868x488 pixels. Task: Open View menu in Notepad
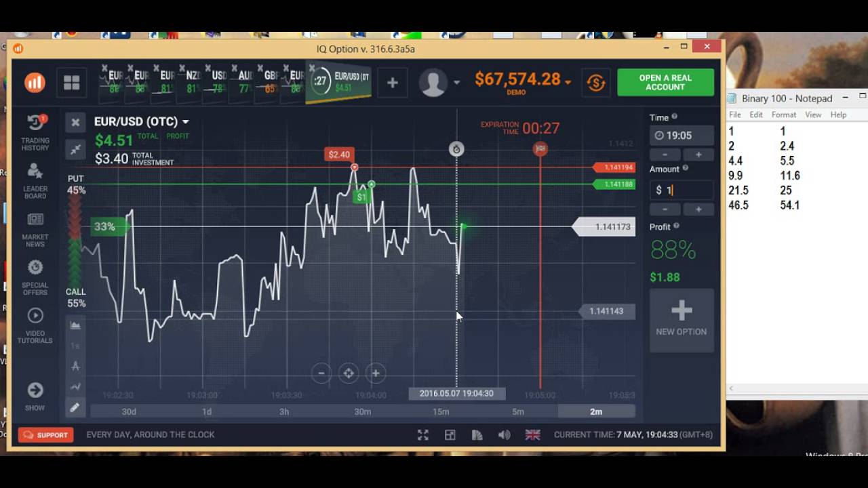point(813,115)
